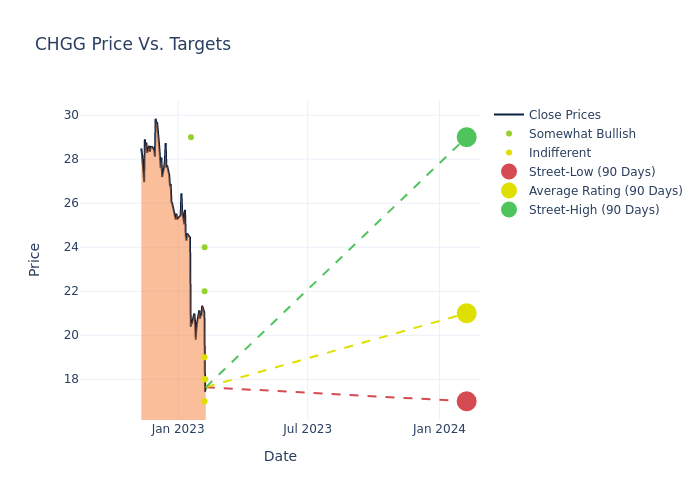Click the Somewhat Bullish dot at price 29
The height and width of the screenshot is (500, 700).
(191, 137)
